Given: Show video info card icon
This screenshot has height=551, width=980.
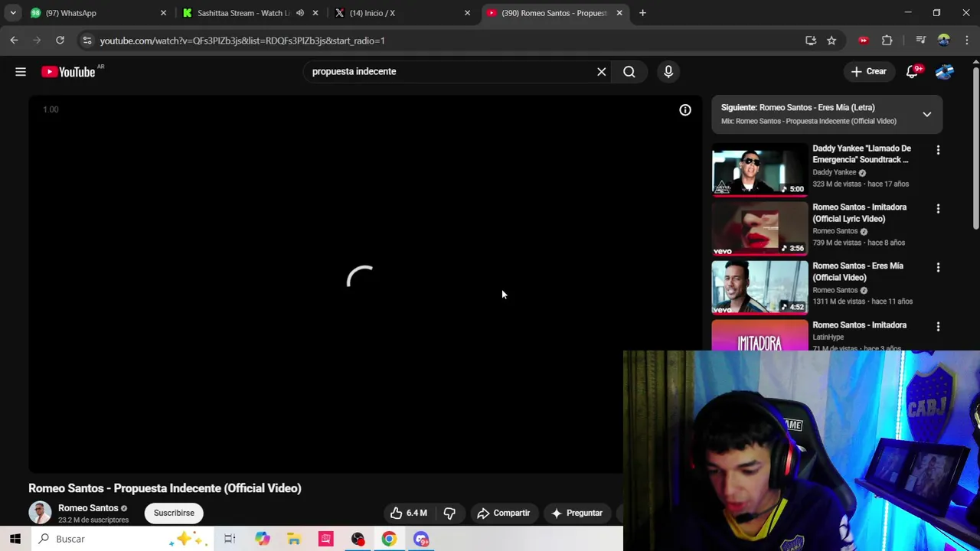Looking at the screenshot, I should pos(685,110).
